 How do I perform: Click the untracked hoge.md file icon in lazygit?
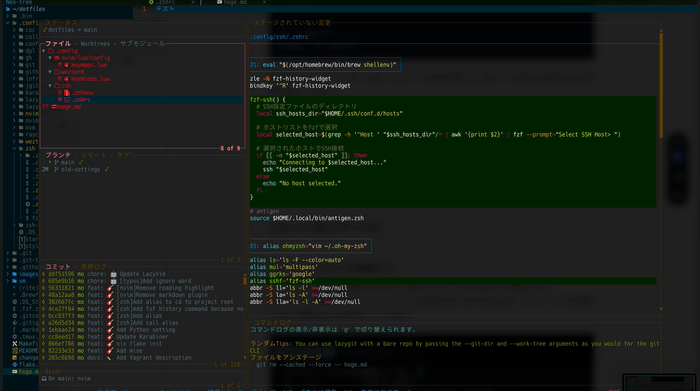pos(54,107)
